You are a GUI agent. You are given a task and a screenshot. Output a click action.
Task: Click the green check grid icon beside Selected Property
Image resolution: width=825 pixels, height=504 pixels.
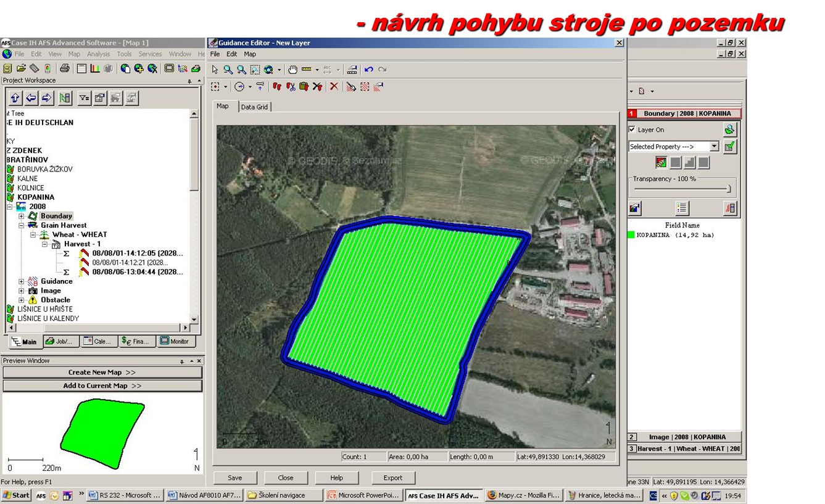coord(730,146)
